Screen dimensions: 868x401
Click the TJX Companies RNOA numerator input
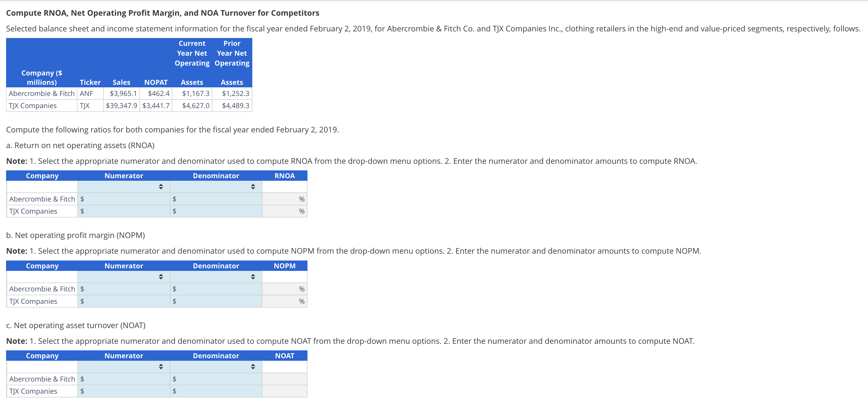tap(124, 211)
